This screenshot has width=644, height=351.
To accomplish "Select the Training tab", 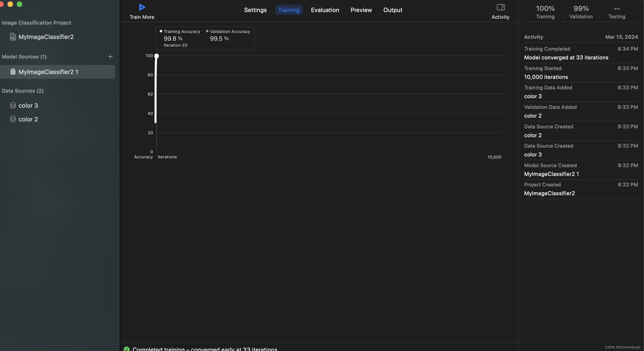I will 289,10.
